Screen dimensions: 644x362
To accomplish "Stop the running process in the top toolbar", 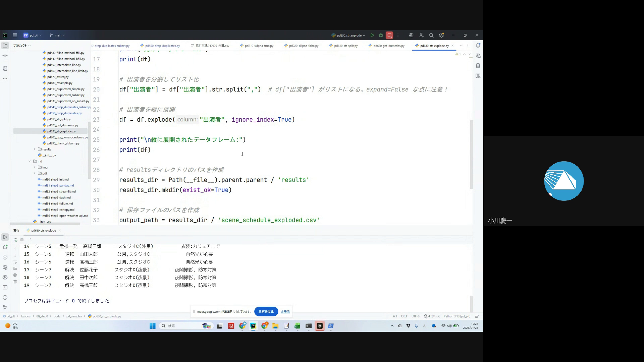I will (389, 35).
